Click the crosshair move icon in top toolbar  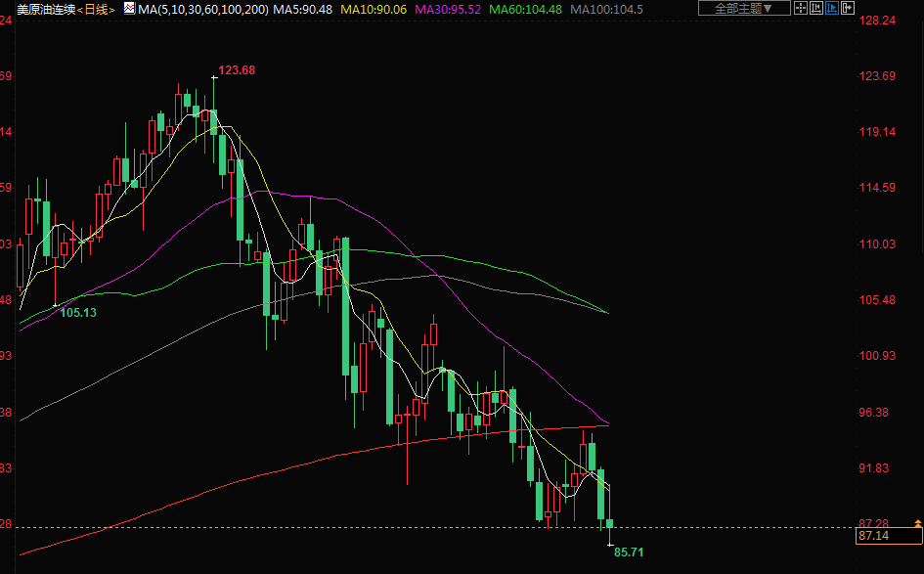[x=802, y=9]
